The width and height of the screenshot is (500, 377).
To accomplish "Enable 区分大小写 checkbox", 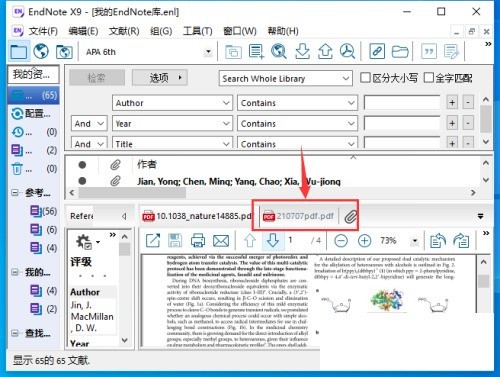I will pyautogui.click(x=365, y=78).
